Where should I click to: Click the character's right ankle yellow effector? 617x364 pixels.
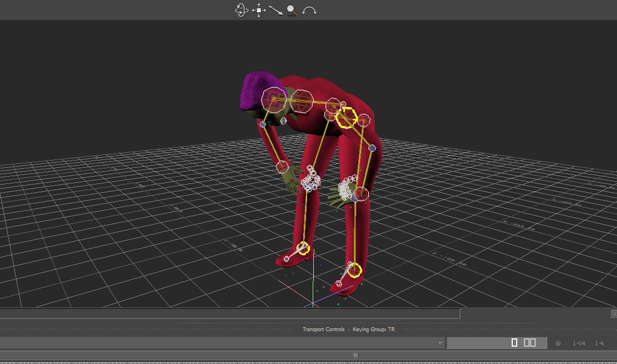(x=304, y=248)
